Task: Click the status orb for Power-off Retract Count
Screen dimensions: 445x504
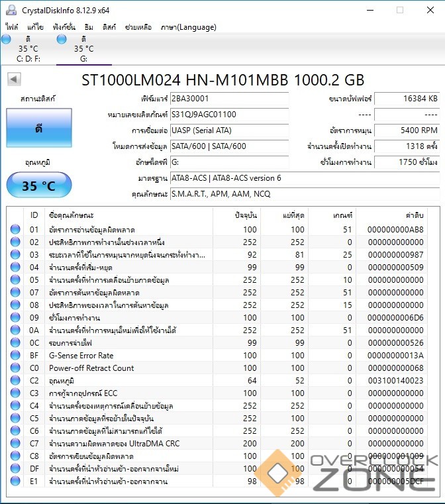Action: coord(15,368)
